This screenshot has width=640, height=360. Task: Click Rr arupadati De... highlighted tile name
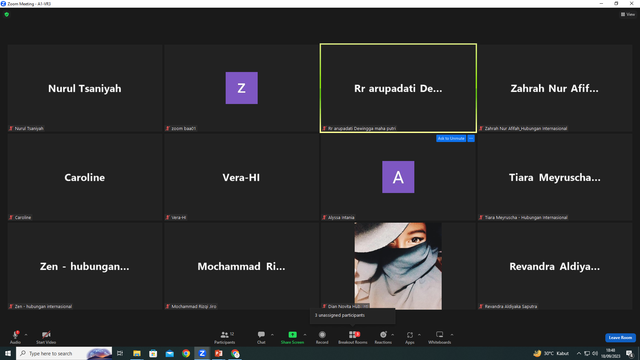pos(398,89)
